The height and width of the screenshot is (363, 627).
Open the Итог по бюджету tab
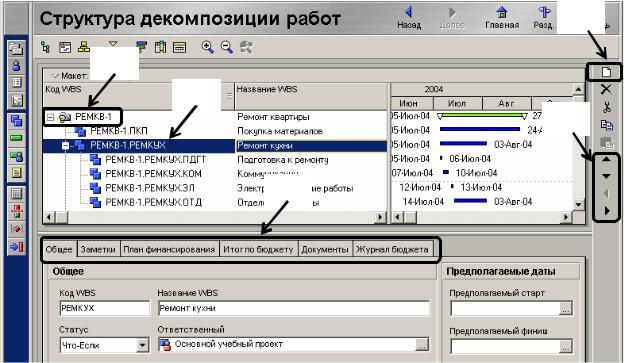[x=258, y=249]
